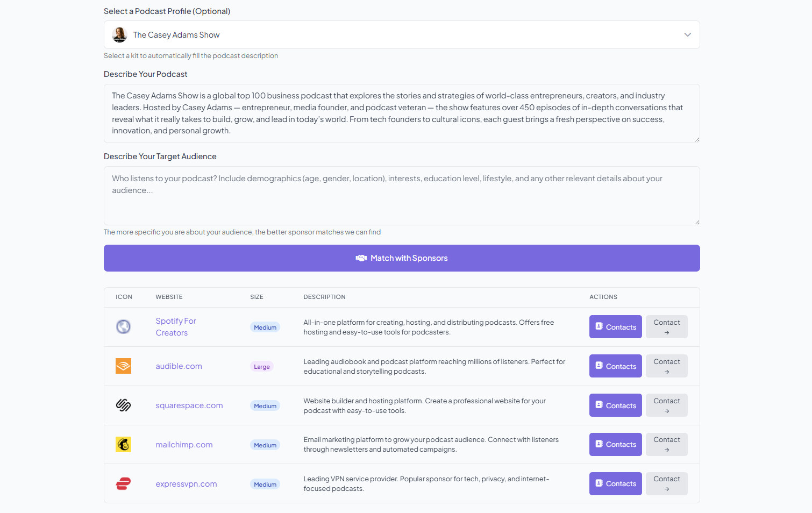Click the ExpressVPN red logo icon
The width and height of the screenshot is (812, 513).
[x=123, y=484]
